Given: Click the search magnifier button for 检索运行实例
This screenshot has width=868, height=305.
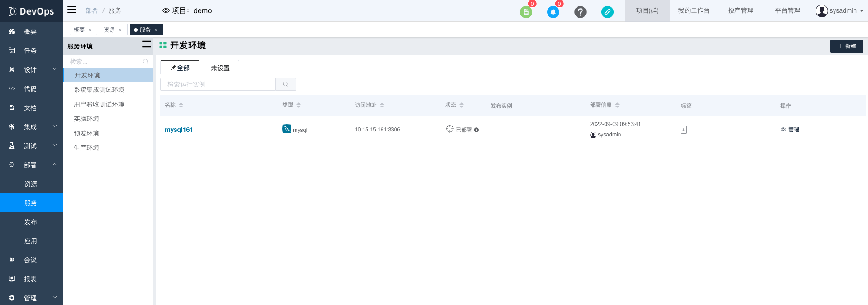Looking at the screenshot, I should (x=286, y=84).
